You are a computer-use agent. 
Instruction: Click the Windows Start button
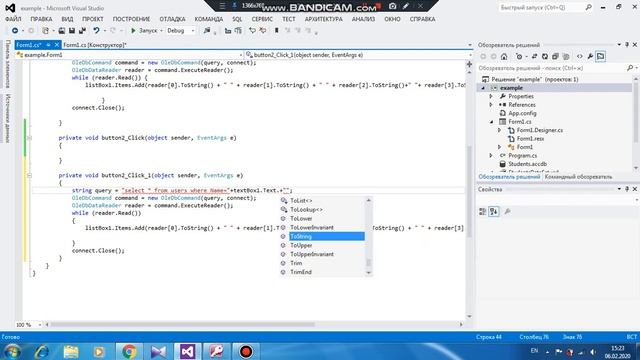click(x=12, y=351)
